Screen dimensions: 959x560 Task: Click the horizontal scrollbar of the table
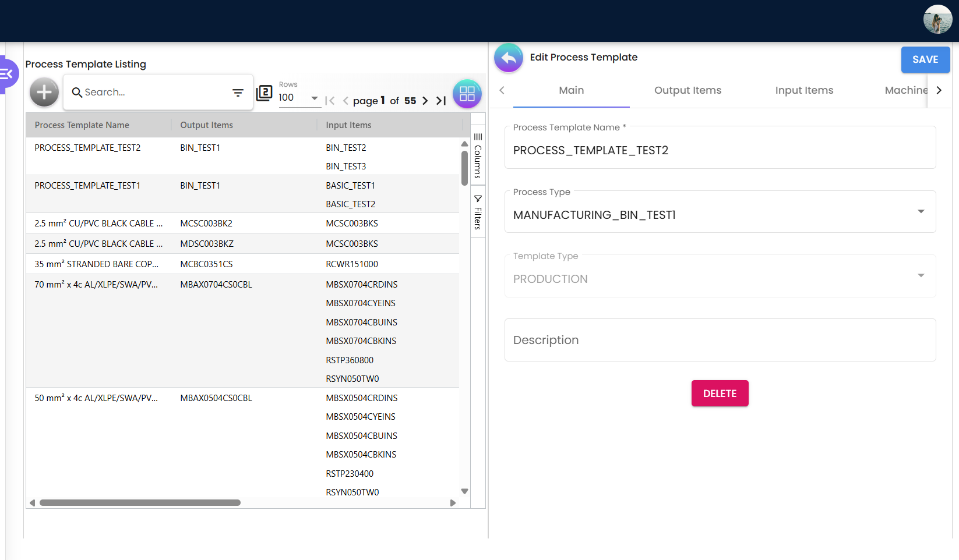click(140, 503)
